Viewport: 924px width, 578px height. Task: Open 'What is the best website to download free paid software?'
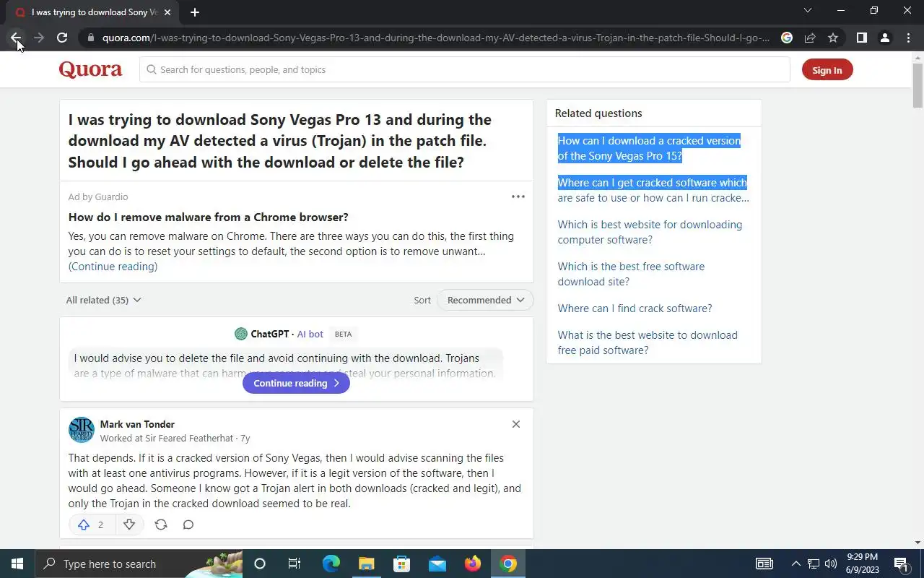pyautogui.click(x=648, y=342)
